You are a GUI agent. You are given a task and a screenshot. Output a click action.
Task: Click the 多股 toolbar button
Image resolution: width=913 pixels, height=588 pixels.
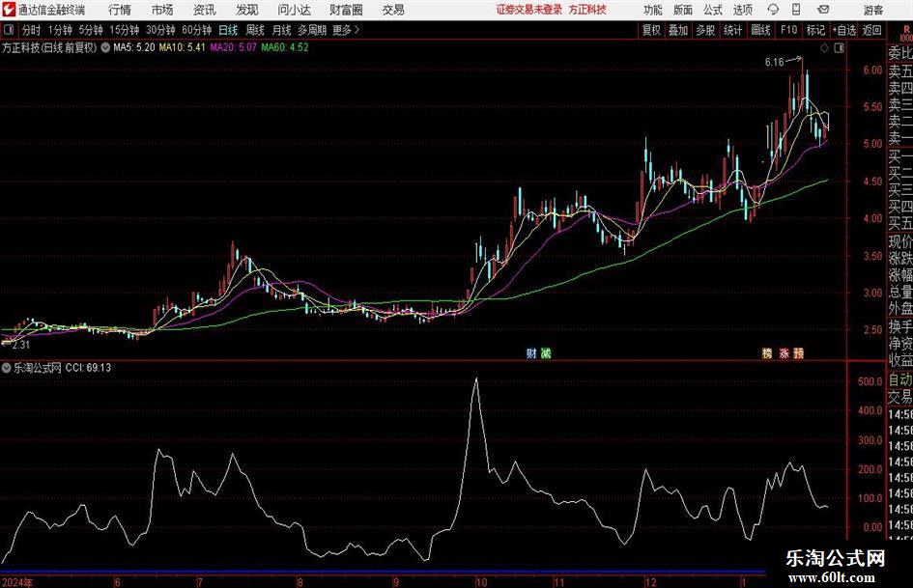pos(705,30)
